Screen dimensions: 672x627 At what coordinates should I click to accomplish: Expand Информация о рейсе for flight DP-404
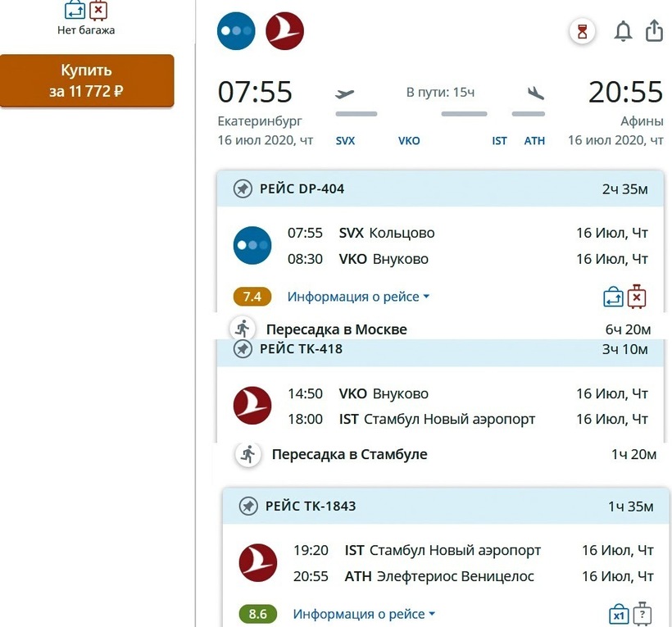point(358,297)
